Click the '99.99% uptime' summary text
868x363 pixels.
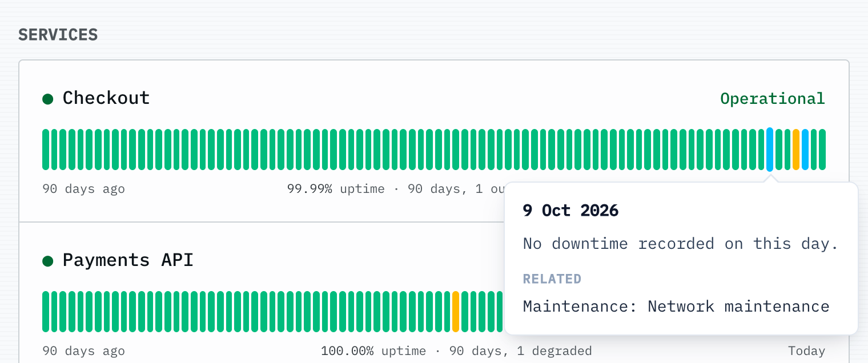[x=336, y=189]
